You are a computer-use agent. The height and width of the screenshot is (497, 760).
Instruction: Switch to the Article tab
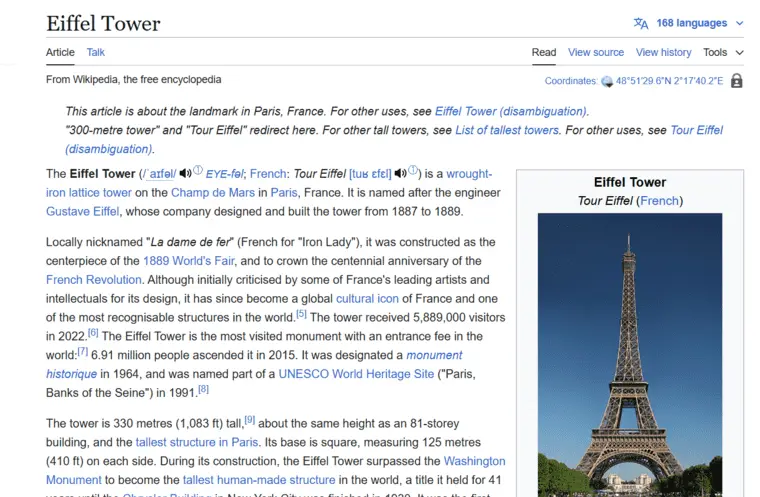(x=60, y=52)
